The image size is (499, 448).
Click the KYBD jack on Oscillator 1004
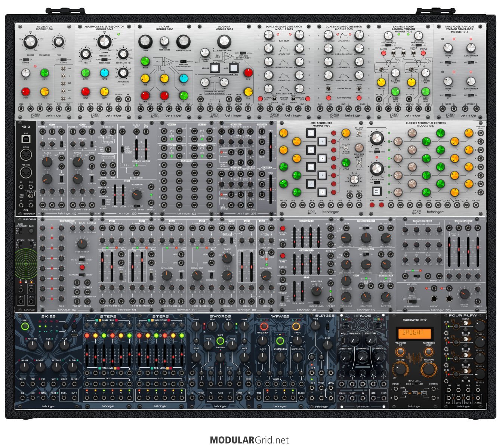[21, 109]
